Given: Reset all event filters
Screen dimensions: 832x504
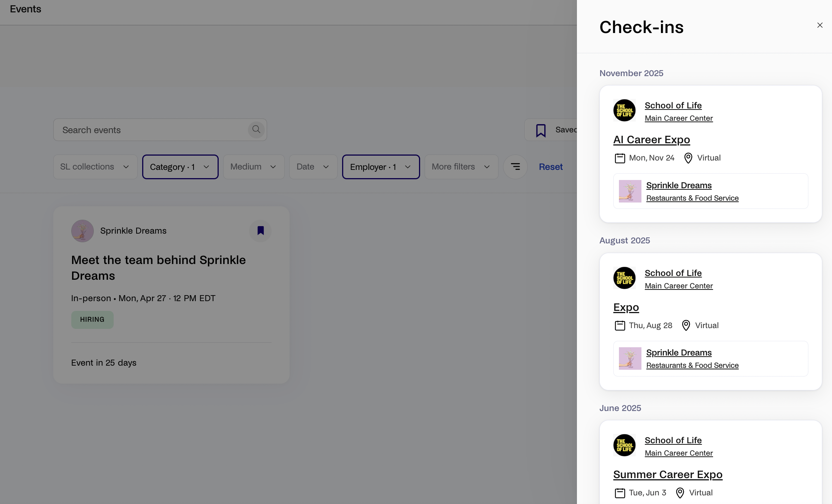Looking at the screenshot, I should coord(551,167).
